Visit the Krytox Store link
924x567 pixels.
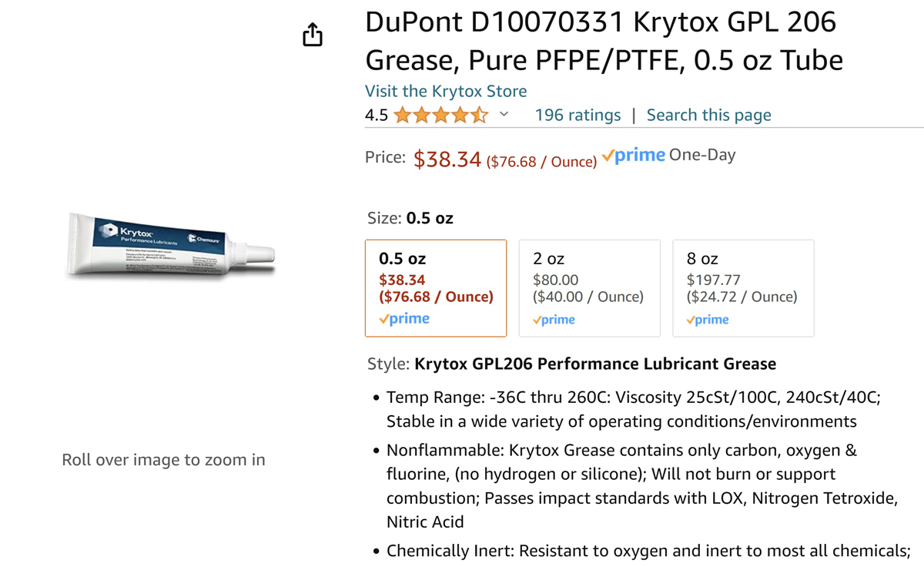point(446,91)
